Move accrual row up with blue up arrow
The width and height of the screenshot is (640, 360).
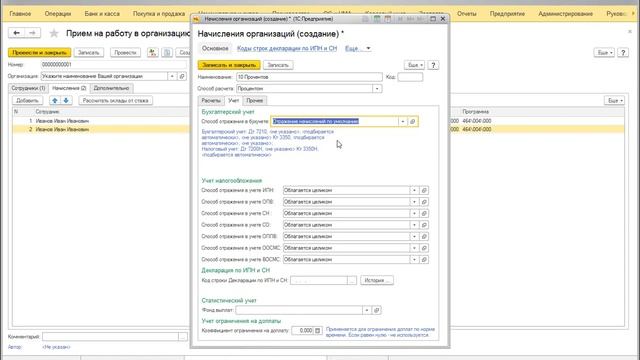click(55, 100)
